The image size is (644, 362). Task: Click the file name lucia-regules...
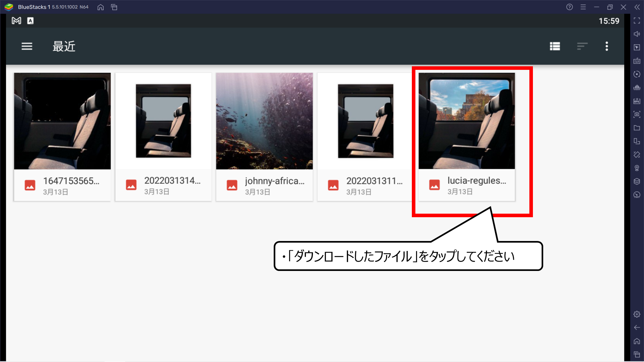[477, 181]
